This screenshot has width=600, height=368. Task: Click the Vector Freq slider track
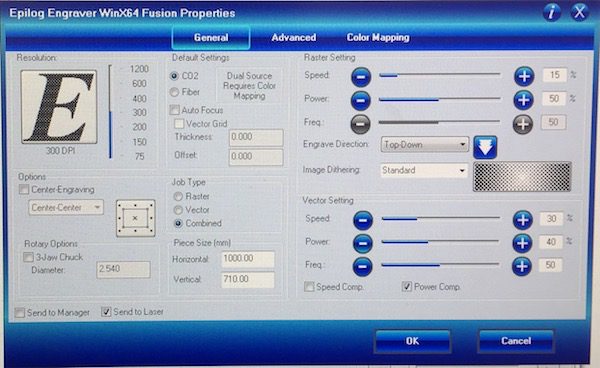pyautogui.click(x=440, y=265)
